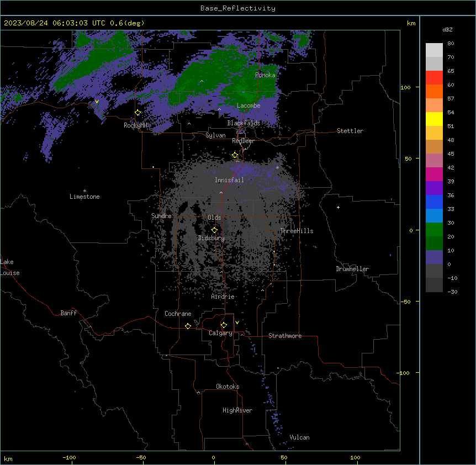The image size is (476, 465).
Task: Click the RockyMH label
Action: 135,125
